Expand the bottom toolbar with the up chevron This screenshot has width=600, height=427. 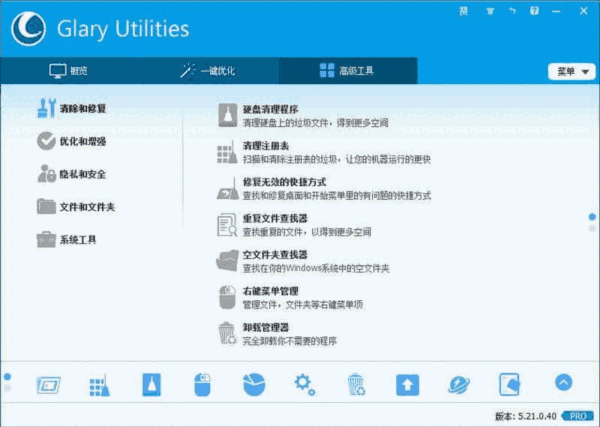point(564,382)
